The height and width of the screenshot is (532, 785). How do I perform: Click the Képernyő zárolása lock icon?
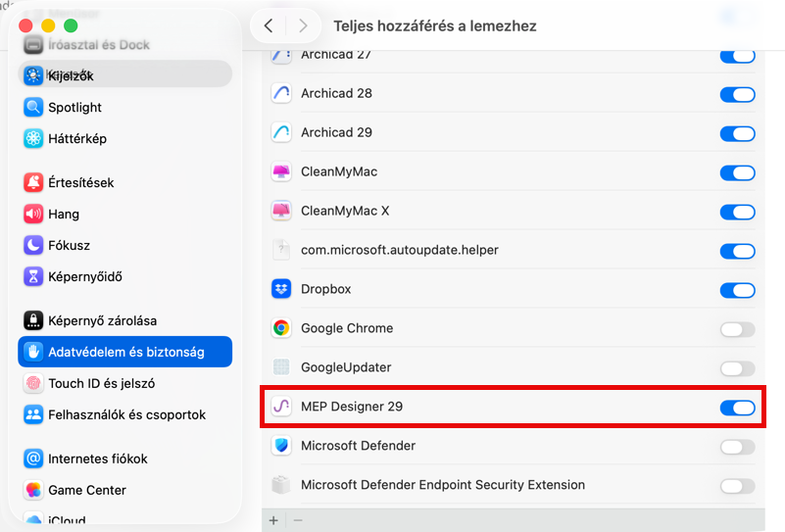(x=33, y=320)
